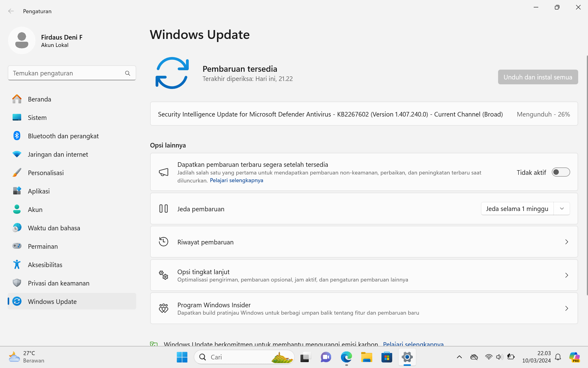Select the Bluetooth dan perangkat icon
588x368 pixels.
(x=17, y=136)
